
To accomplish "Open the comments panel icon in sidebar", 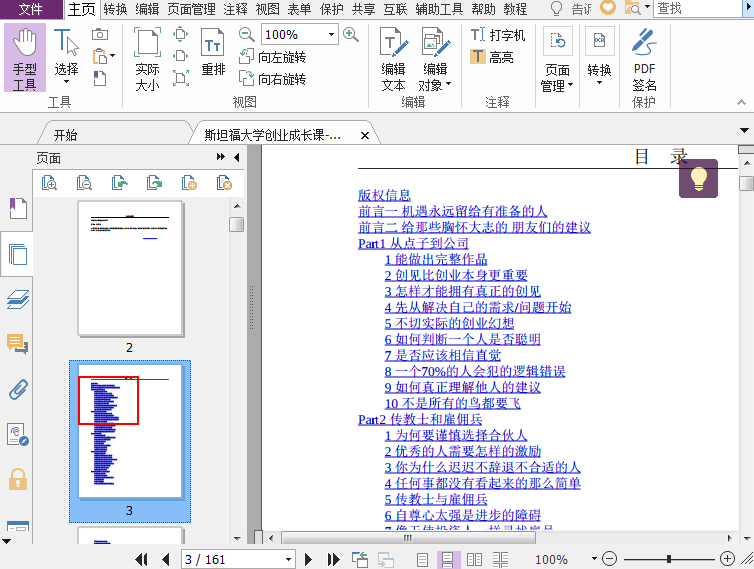I will [x=18, y=344].
